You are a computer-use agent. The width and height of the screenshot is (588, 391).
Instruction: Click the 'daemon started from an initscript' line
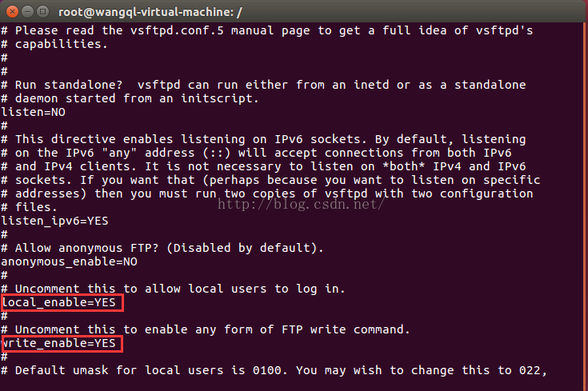130,98
